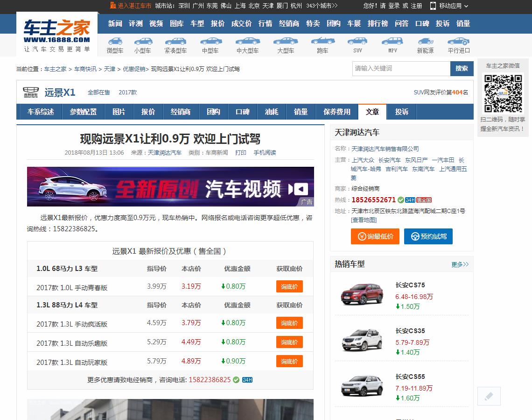This screenshot has height=420, width=532.
Task: Open 天津润达汽车销售有限公司 dealer link
Action: click(385, 149)
